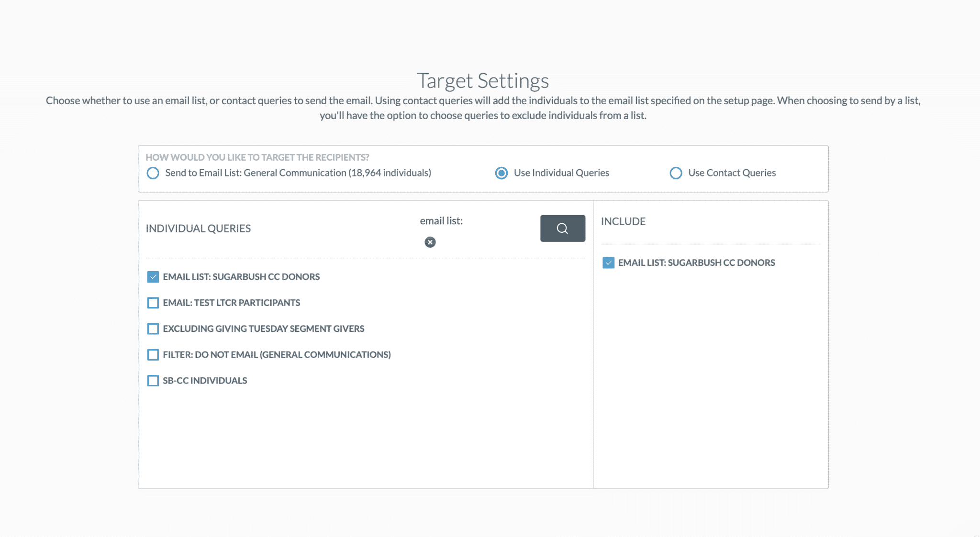Select the Send to Email List option

(153, 173)
